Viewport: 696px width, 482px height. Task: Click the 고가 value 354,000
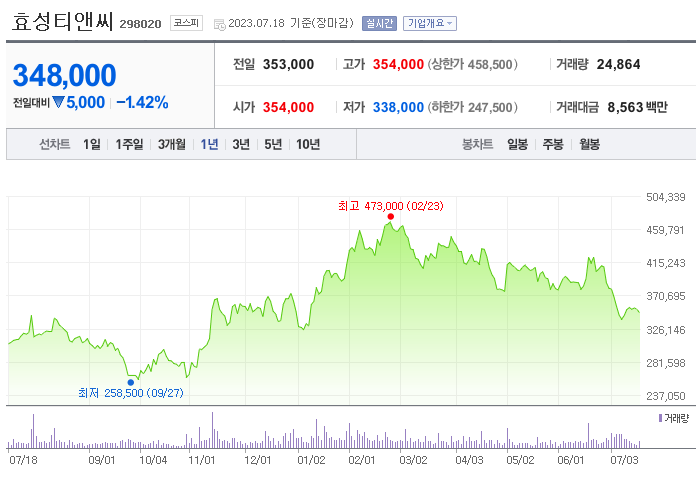[398, 64]
